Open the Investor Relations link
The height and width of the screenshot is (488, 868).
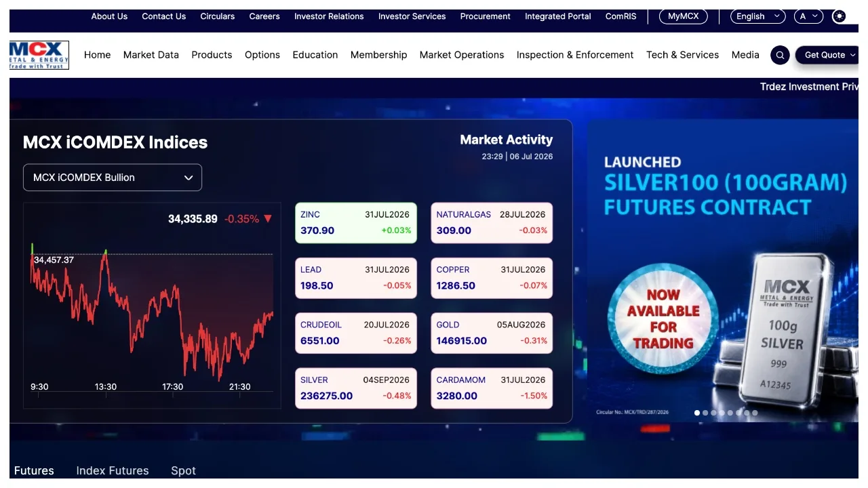tap(329, 16)
